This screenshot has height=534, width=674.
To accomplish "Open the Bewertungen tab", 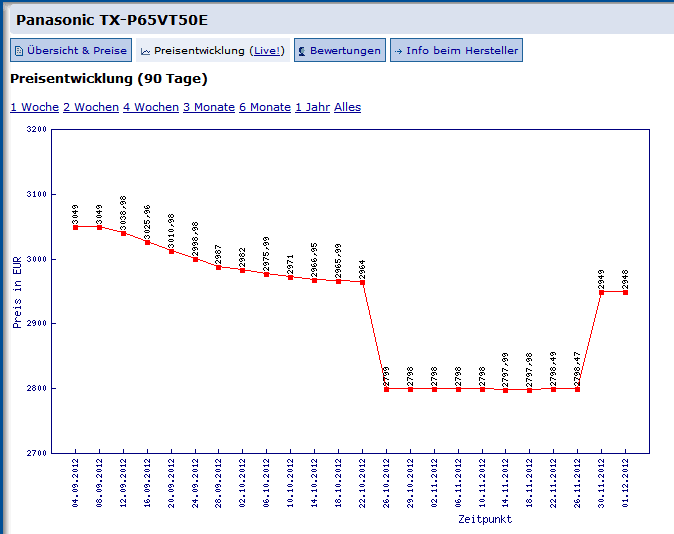I will (x=340, y=50).
